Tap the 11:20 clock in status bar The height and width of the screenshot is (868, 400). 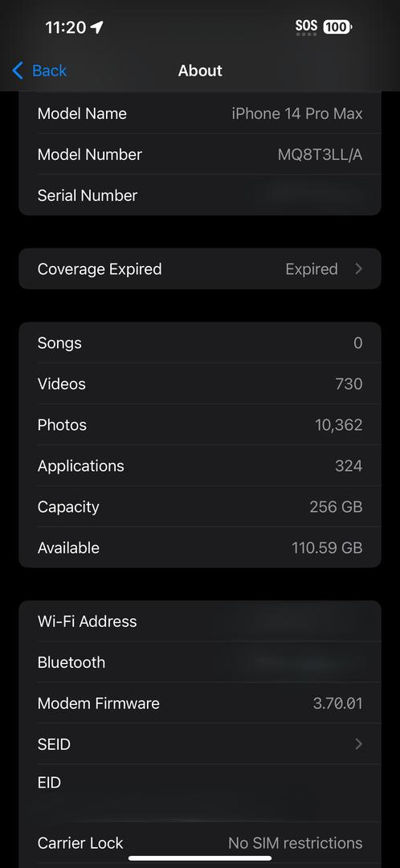(x=66, y=27)
